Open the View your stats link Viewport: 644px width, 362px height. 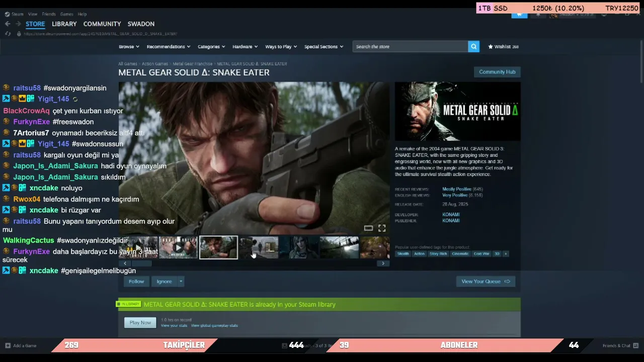coord(174,326)
